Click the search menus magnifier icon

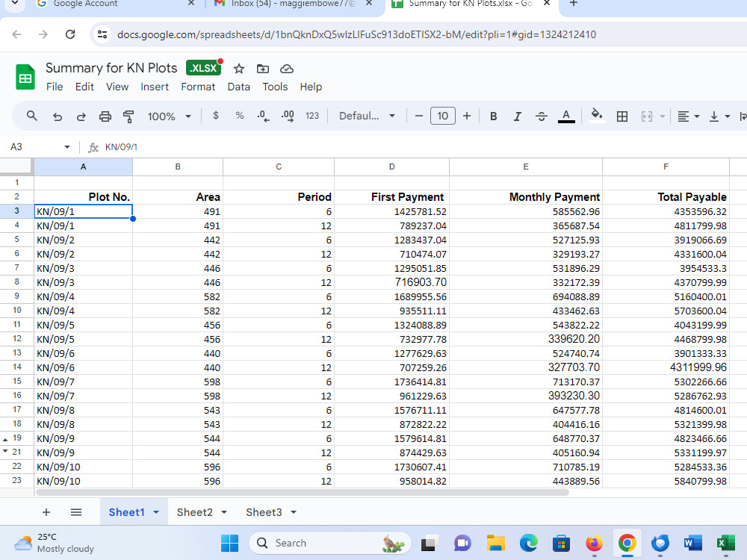click(32, 116)
